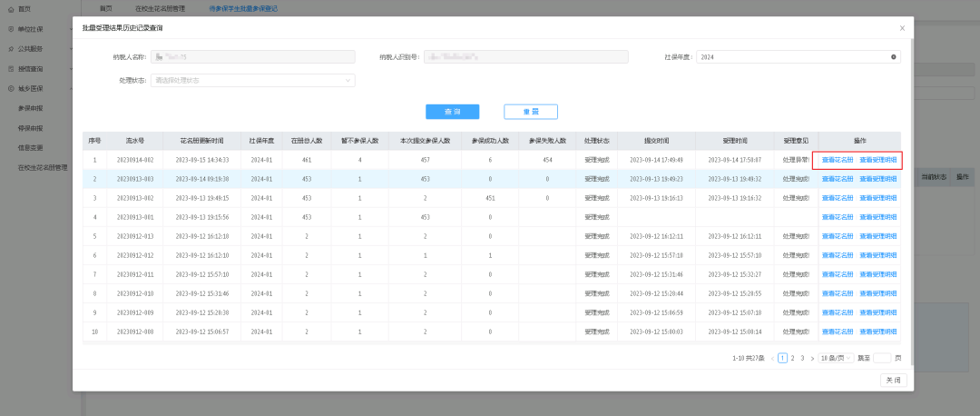Click the 参保失败人数 value 454
The width and height of the screenshot is (980, 416).
click(547, 160)
